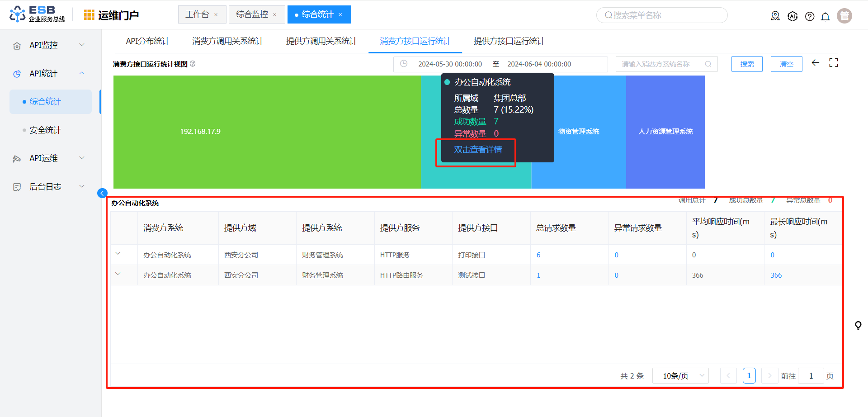Close the 综合监控 tab
This screenshot has width=868, height=417.
pos(274,15)
